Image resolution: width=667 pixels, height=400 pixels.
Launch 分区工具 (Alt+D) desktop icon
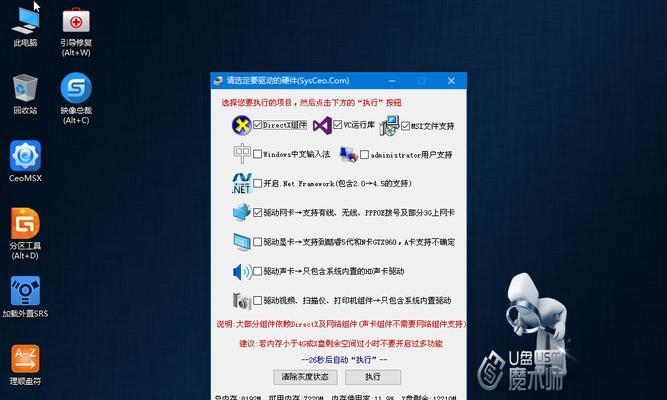[x=25, y=233]
